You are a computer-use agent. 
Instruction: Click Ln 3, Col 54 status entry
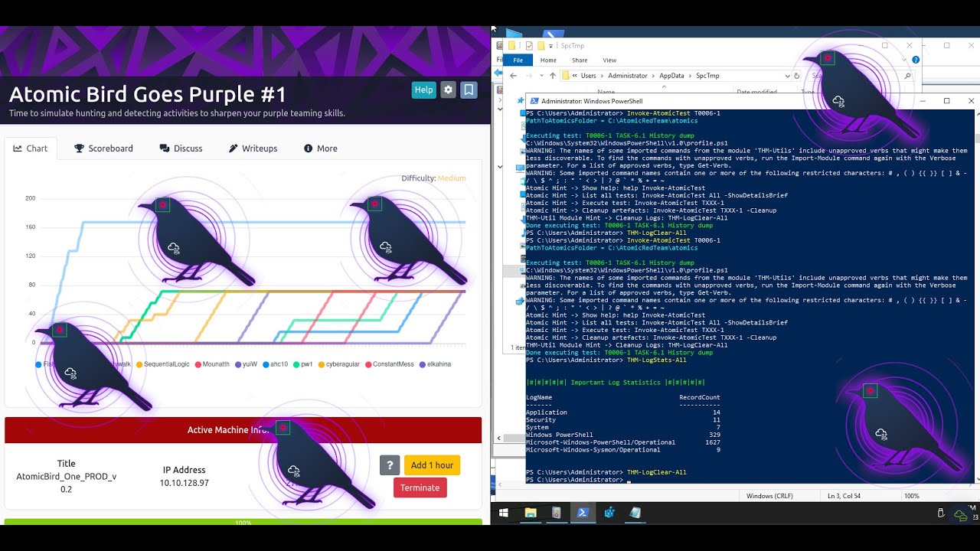point(845,496)
